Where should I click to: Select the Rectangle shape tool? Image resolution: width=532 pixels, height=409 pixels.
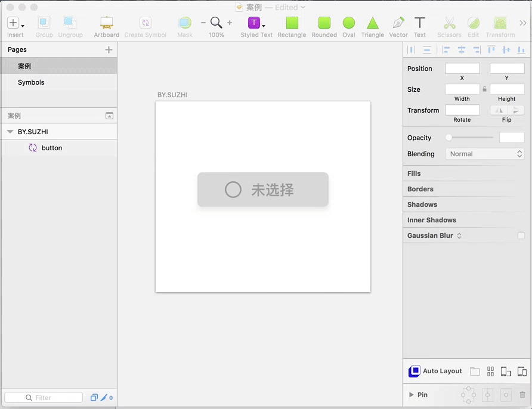[x=292, y=23]
